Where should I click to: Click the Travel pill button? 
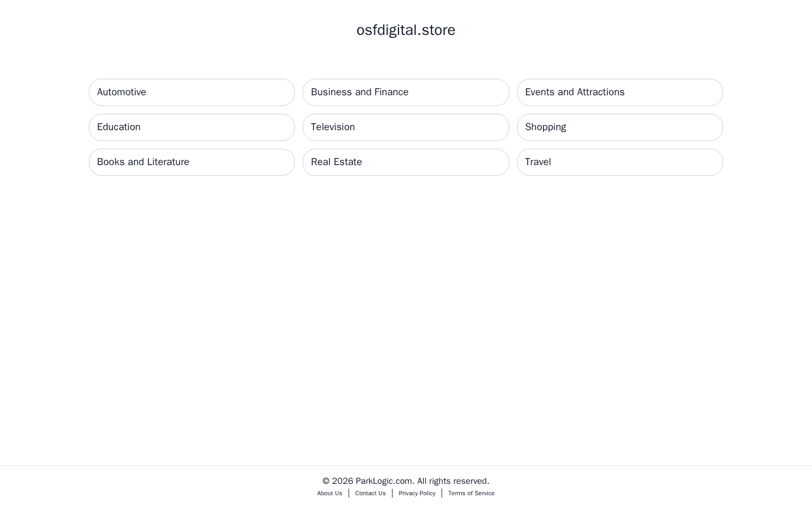[x=620, y=162]
